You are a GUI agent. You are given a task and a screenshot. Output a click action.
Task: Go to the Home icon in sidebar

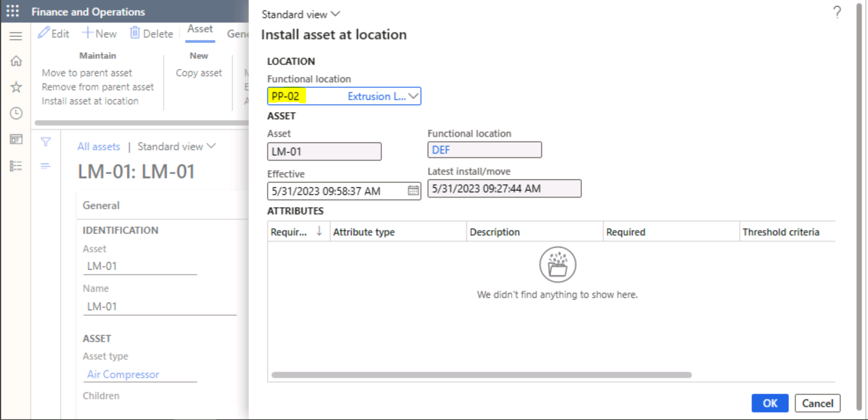coord(16,61)
